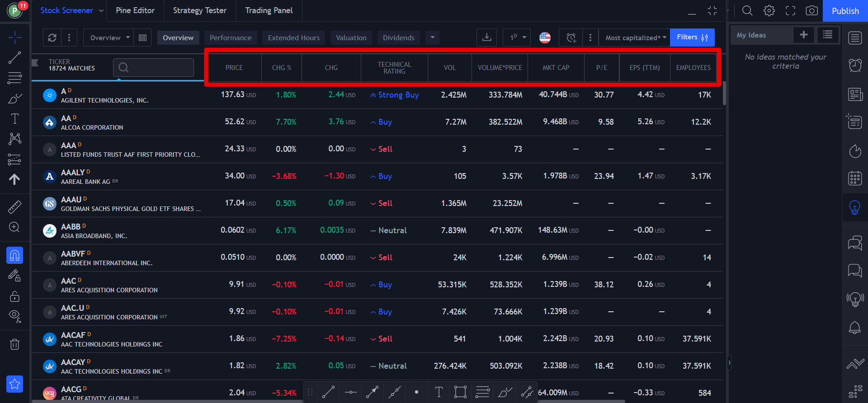This screenshot has width=868, height=403.
Task: Refresh the screener results
Action: click(x=52, y=37)
